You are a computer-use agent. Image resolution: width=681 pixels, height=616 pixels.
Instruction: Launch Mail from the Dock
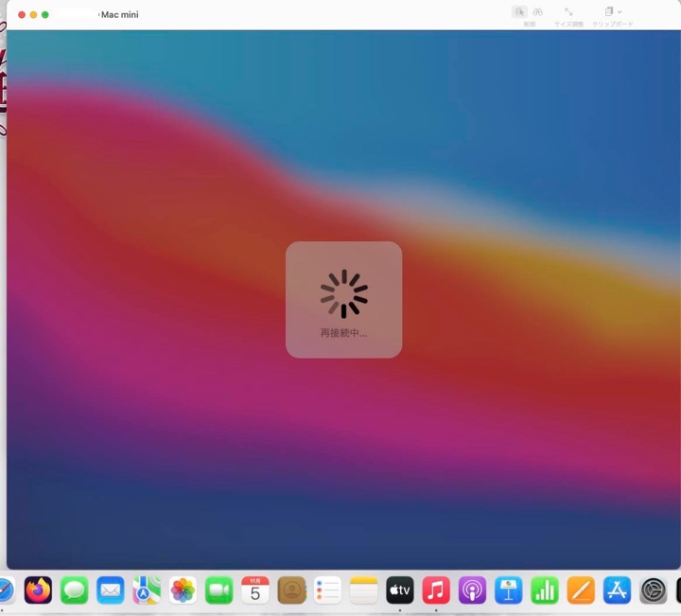point(111,590)
